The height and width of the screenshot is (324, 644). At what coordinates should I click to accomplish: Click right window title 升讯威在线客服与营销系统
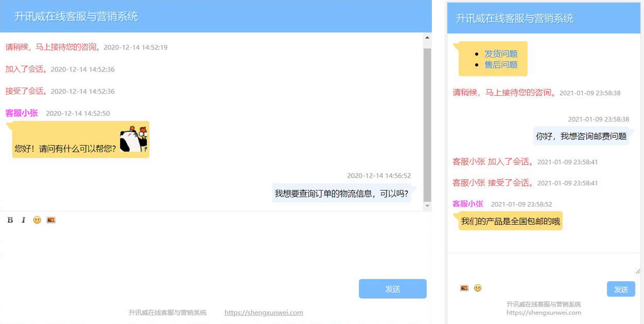[x=515, y=19]
